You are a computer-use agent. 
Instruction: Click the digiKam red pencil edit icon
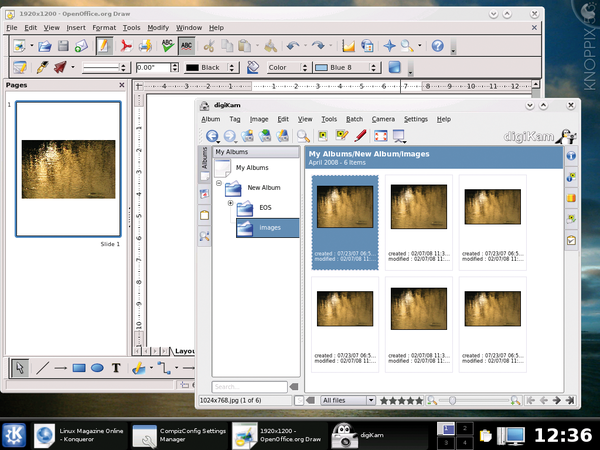[x=360, y=135]
